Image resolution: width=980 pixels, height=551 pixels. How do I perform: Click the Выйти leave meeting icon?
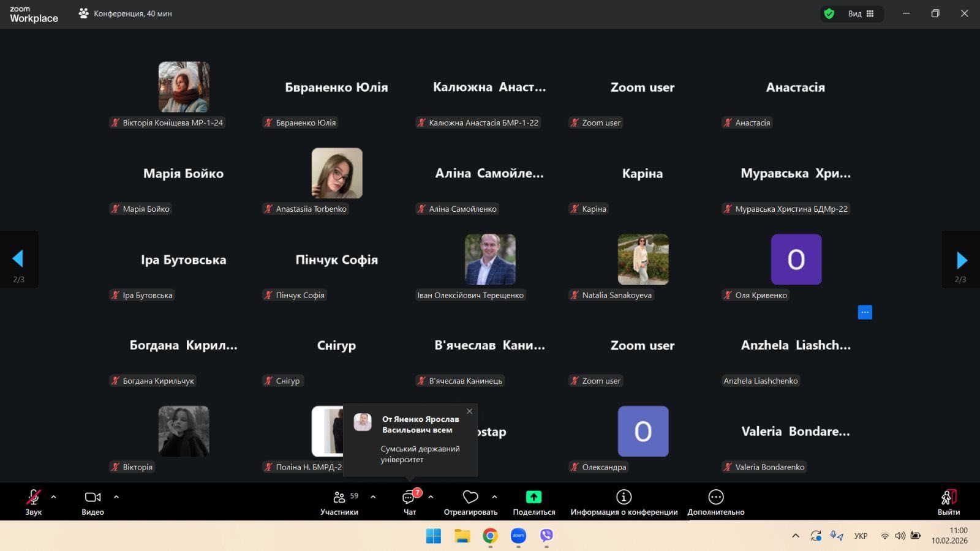[x=948, y=497]
